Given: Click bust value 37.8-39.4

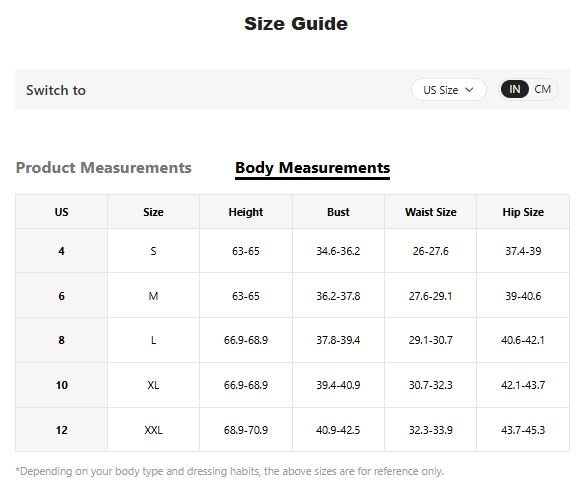Looking at the screenshot, I should 338,340.
